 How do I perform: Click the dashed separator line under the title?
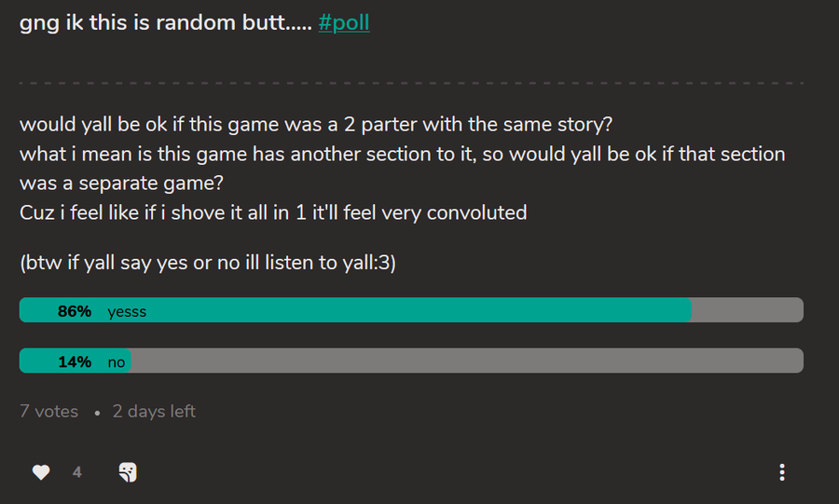click(410, 83)
